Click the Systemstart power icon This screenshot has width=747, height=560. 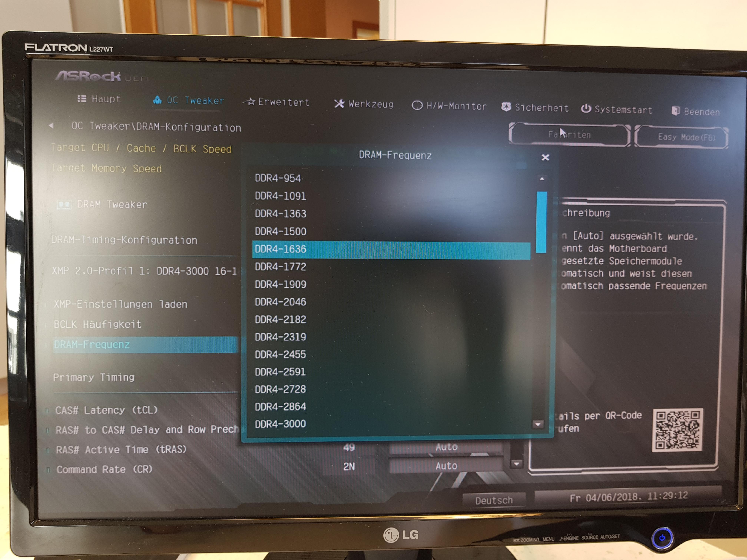click(586, 109)
